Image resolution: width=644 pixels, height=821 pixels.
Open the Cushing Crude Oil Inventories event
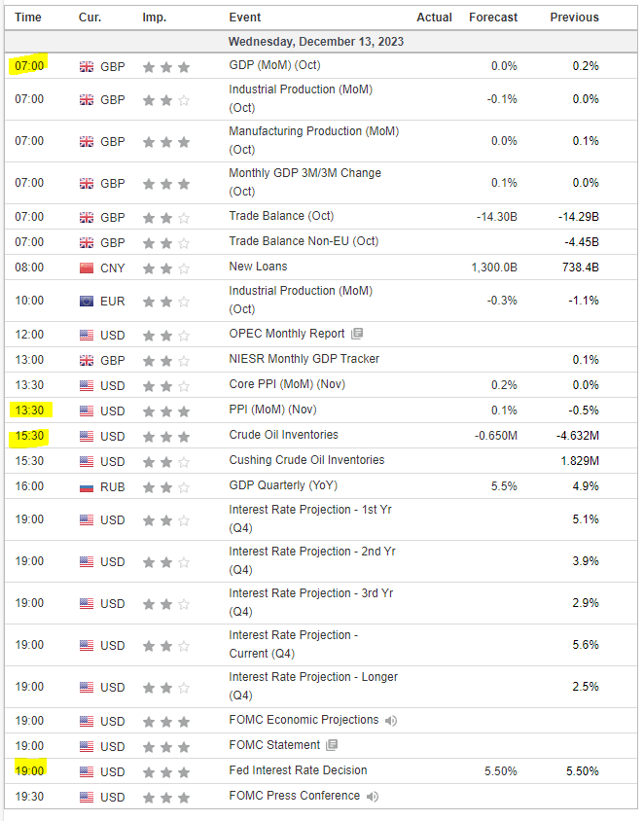(306, 460)
